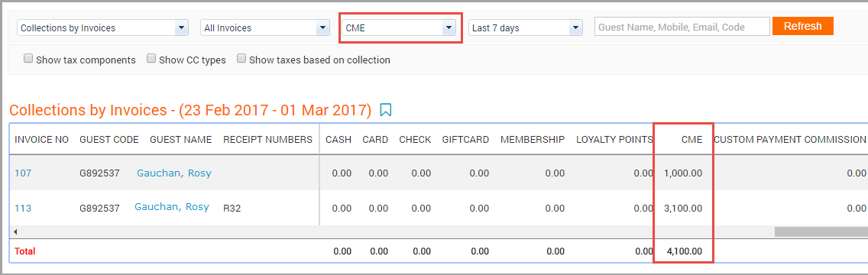Tick the Show CC types checkbox

click(151, 59)
